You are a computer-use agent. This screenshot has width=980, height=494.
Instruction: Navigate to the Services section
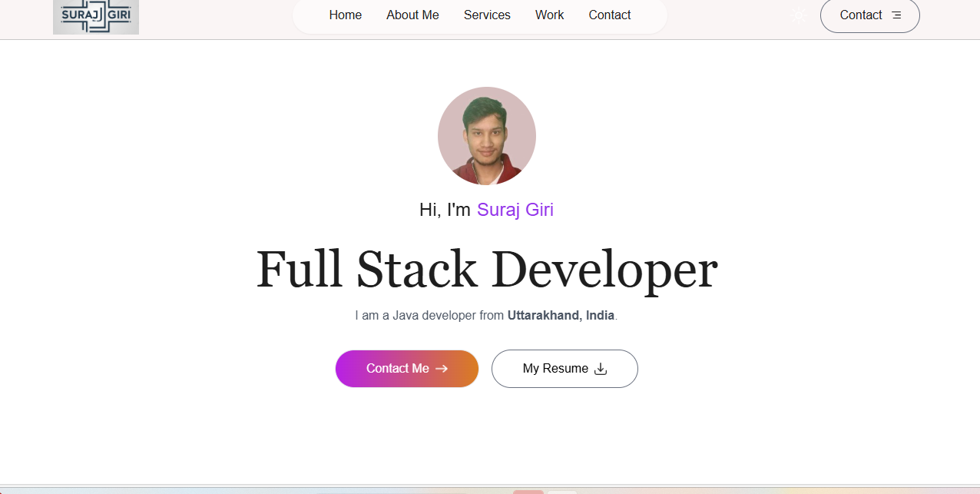pyautogui.click(x=487, y=15)
